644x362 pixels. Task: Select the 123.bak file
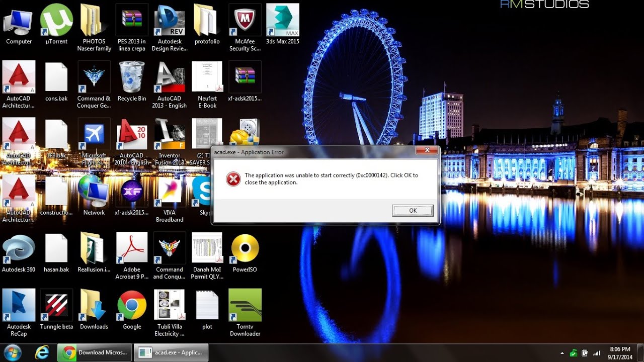[56, 139]
